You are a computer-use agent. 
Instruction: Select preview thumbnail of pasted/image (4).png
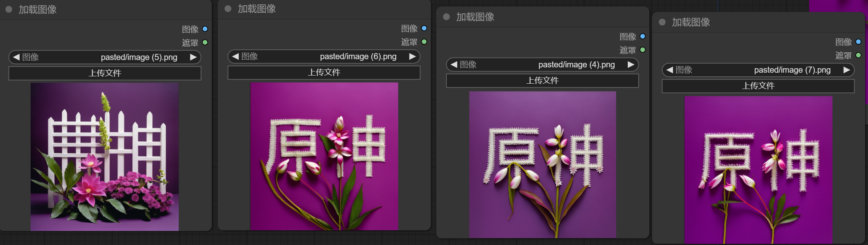[x=542, y=165]
